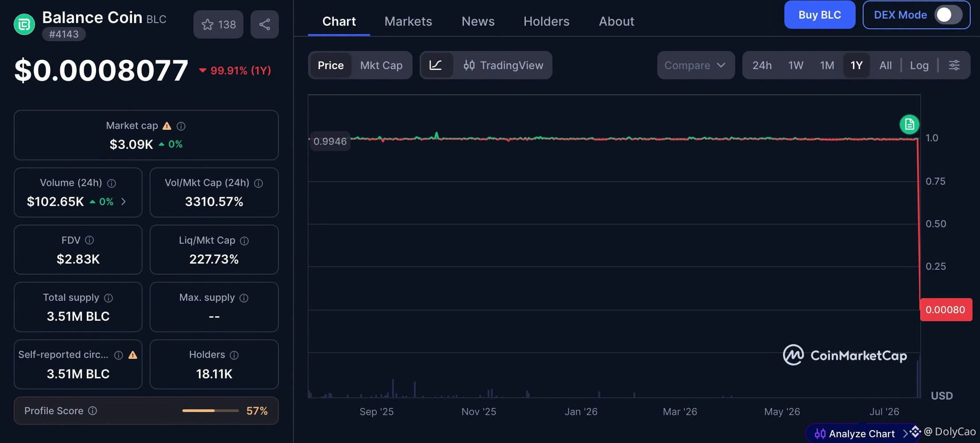Switch chart to Mkt Cap view

coord(381,65)
